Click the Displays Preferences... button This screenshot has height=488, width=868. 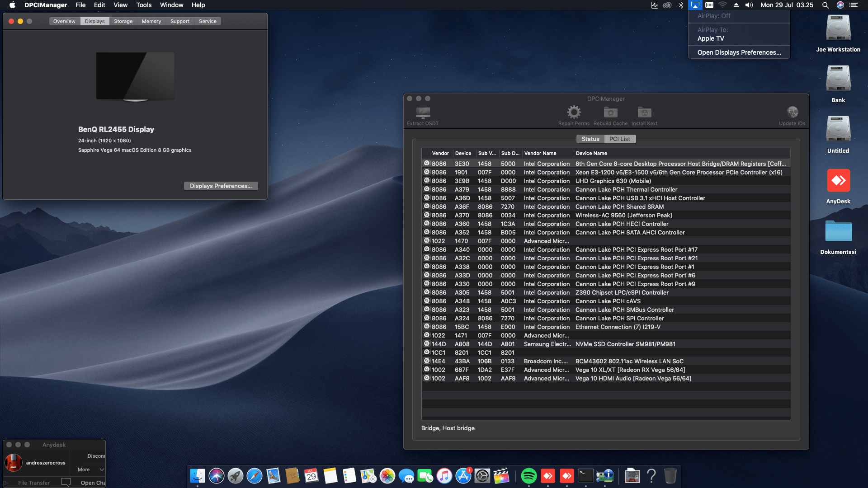click(x=221, y=186)
